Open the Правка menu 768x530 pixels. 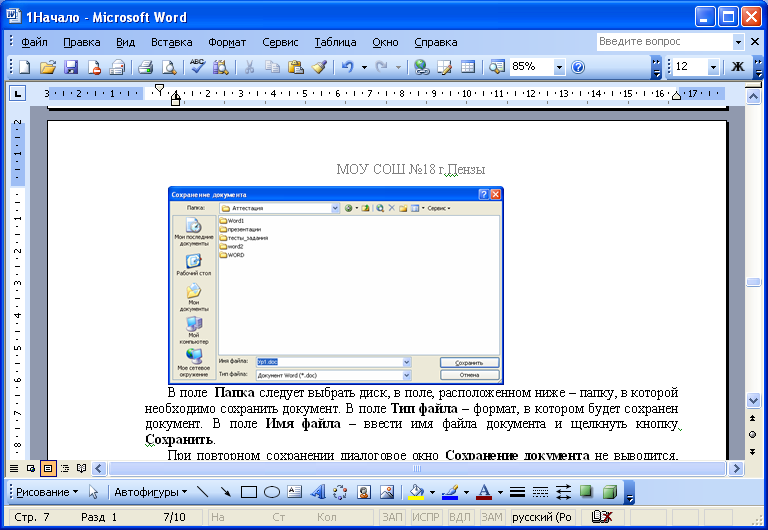click(82, 42)
